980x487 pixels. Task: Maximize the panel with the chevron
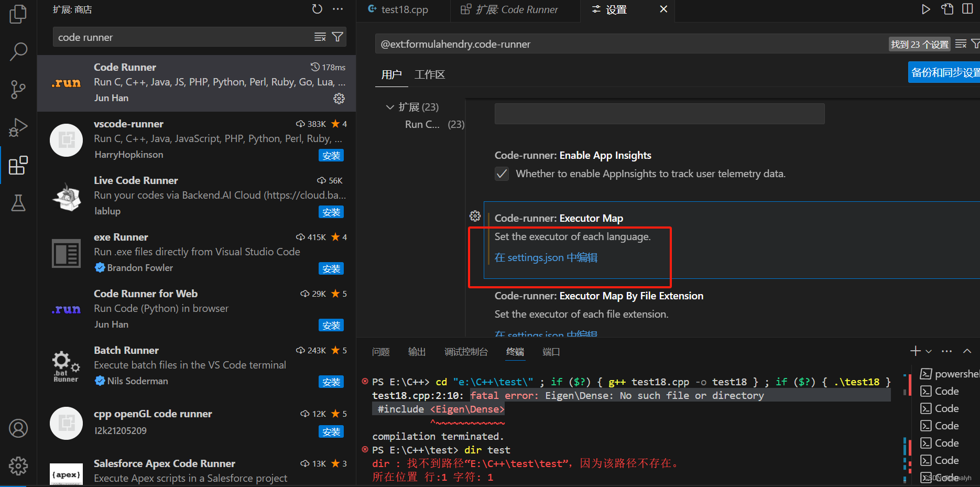(x=967, y=351)
